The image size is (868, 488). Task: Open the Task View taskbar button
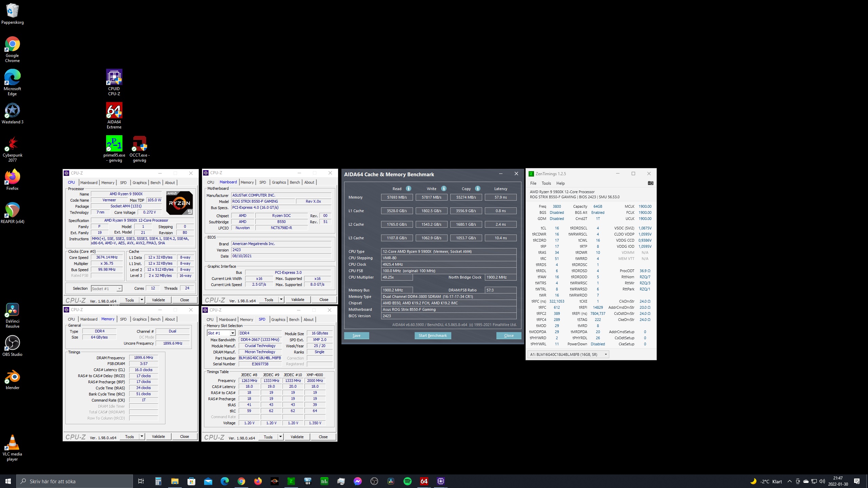(141, 481)
